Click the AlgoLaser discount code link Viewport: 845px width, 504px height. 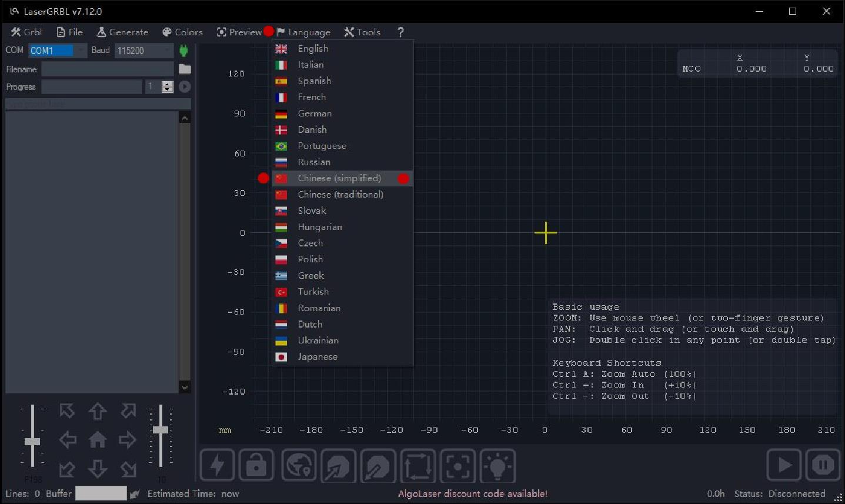click(x=473, y=494)
